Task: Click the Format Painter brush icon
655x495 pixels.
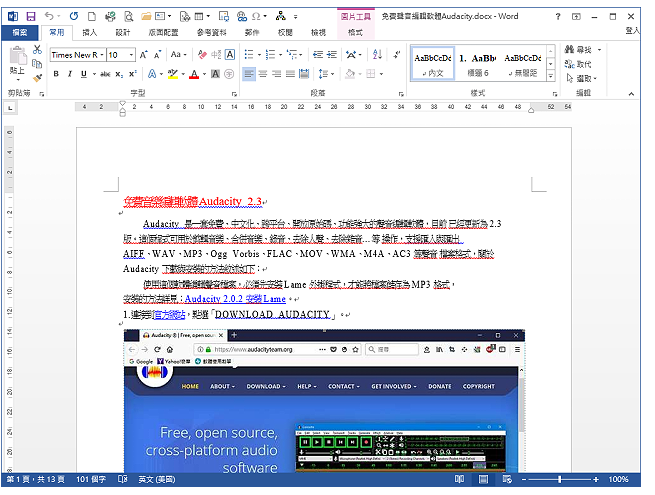Action: [x=38, y=78]
